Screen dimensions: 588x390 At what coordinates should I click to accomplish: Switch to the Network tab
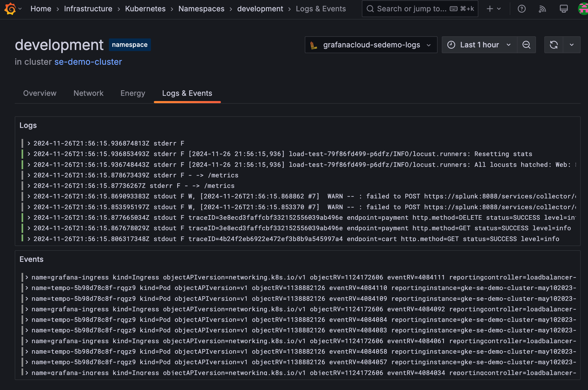point(88,93)
